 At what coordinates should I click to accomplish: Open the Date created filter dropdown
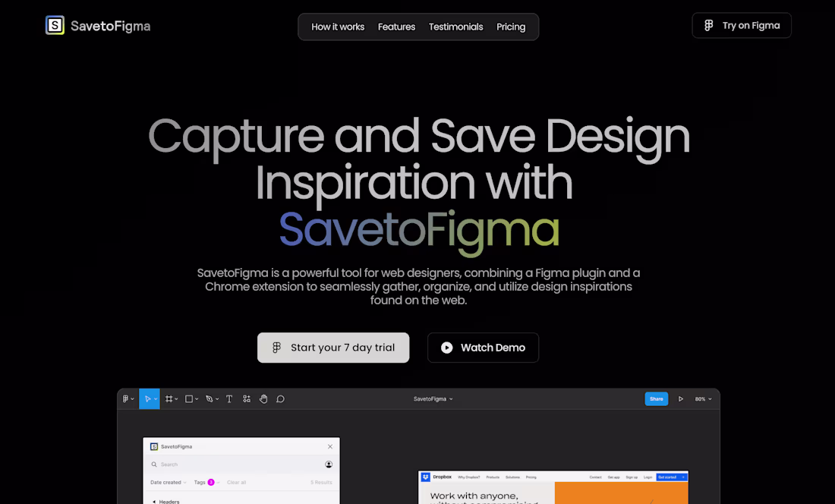(167, 482)
